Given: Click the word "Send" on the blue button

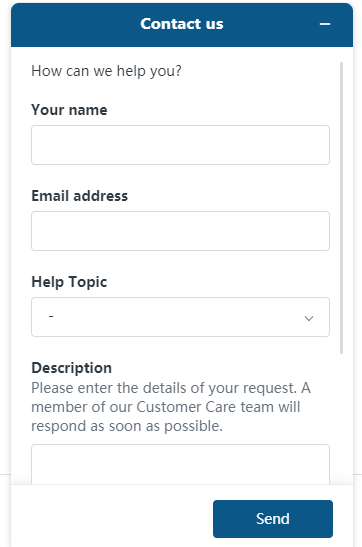Looking at the screenshot, I should (x=273, y=519).
